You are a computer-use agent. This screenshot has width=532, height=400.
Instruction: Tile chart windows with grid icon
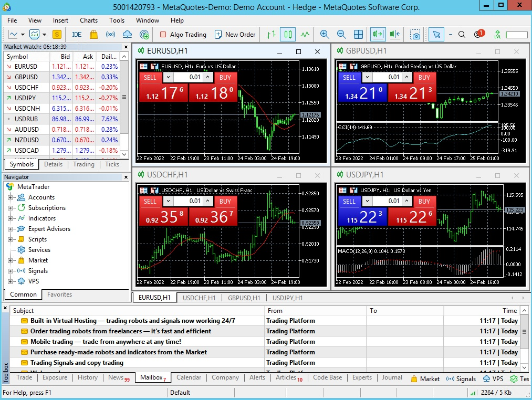(x=358, y=34)
